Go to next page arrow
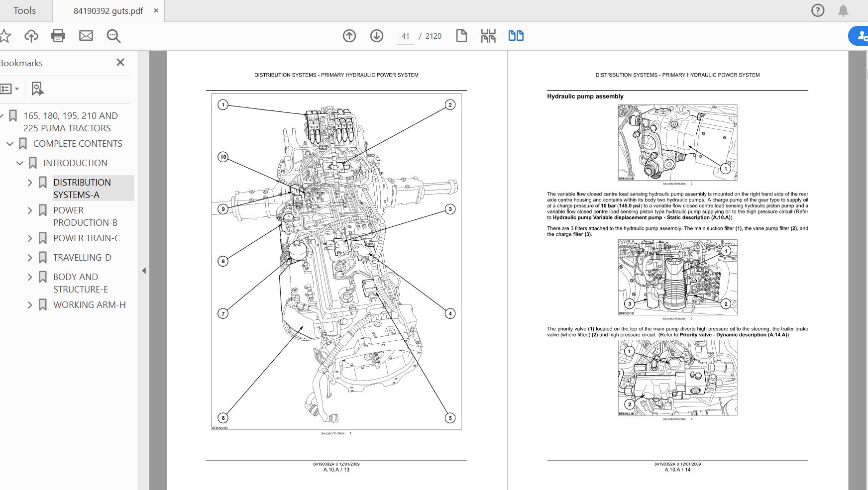Image resolution: width=868 pixels, height=490 pixels. [x=377, y=36]
